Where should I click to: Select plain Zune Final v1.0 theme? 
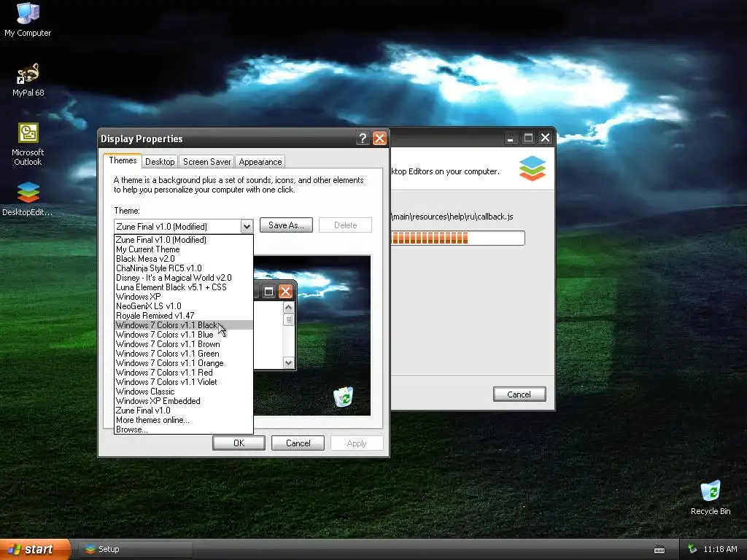pos(183,411)
